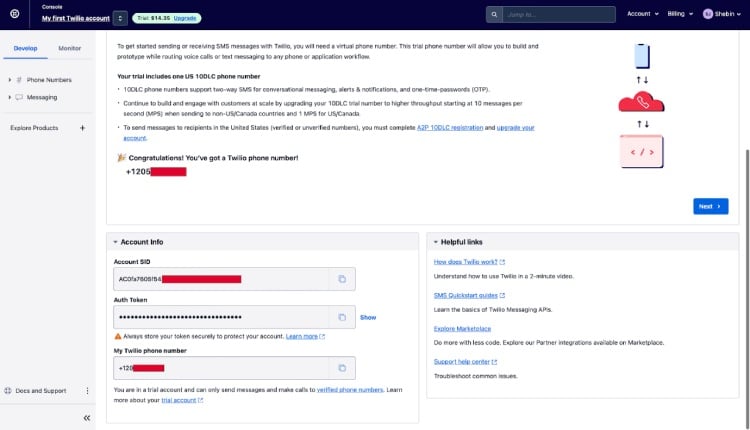Click the Twilio logo home icon
Image resolution: width=750 pixels, height=430 pixels.
(x=15, y=14)
